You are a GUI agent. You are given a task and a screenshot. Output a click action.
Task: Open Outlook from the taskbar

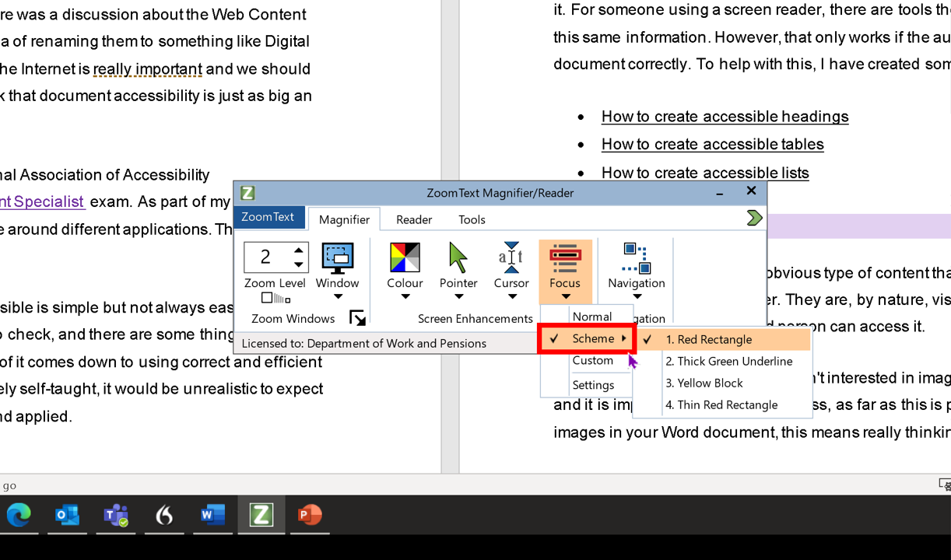pyautogui.click(x=67, y=515)
